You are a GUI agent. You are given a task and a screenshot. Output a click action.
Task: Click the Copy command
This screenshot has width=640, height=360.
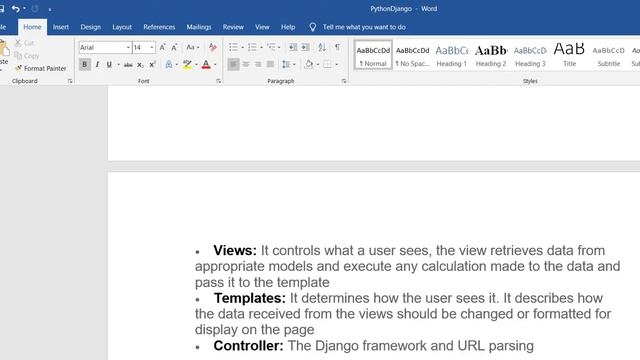click(27, 56)
